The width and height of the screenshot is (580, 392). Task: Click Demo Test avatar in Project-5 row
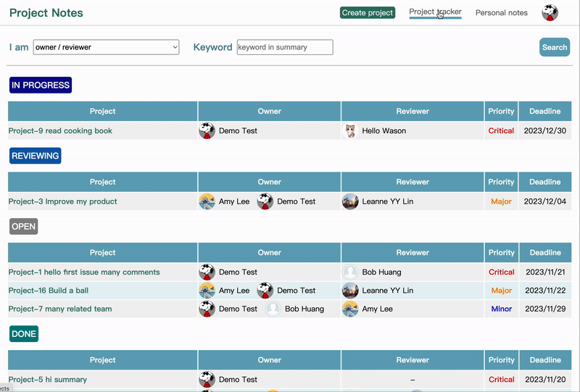coord(207,379)
